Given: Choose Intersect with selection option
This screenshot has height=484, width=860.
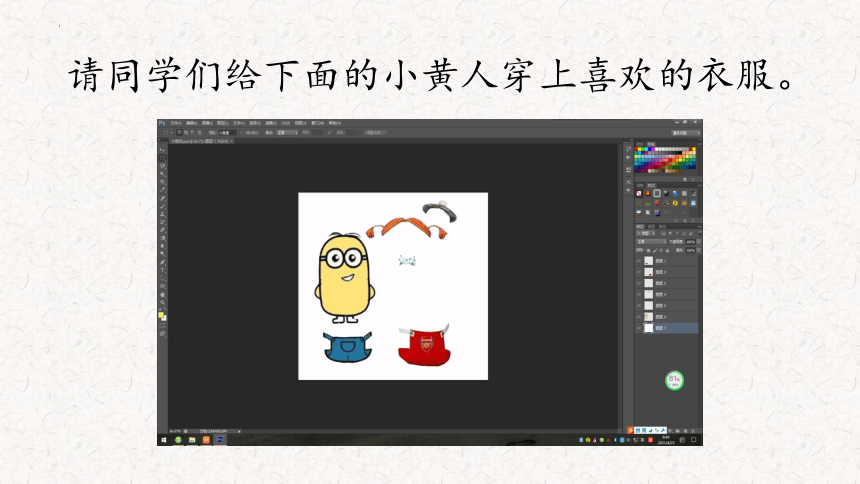Looking at the screenshot, I should (200, 133).
